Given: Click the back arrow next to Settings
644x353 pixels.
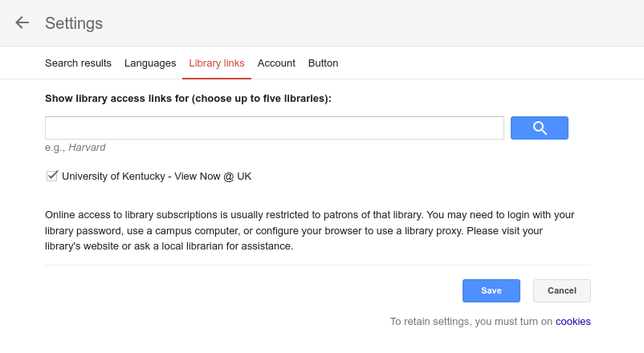Looking at the screenshot, I should [x=22, y=22].
